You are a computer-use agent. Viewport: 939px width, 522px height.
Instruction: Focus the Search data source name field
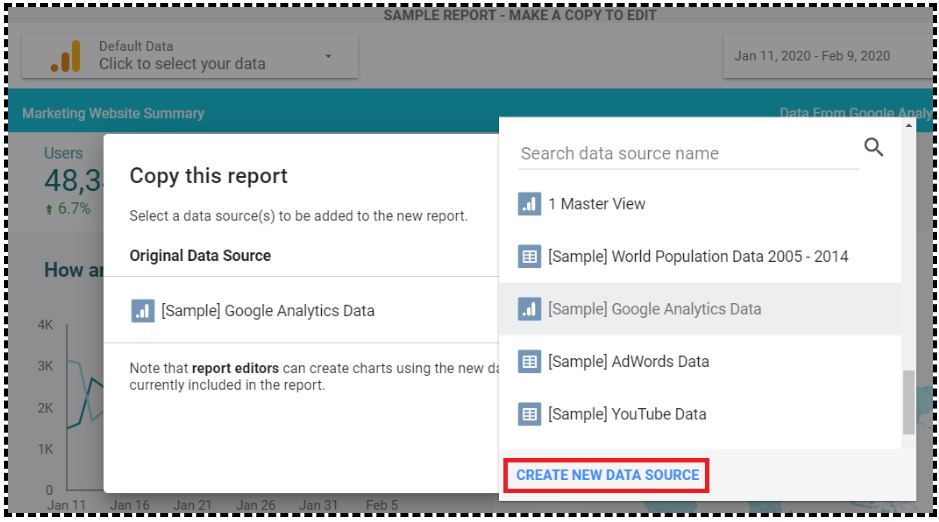coord(687,153)
